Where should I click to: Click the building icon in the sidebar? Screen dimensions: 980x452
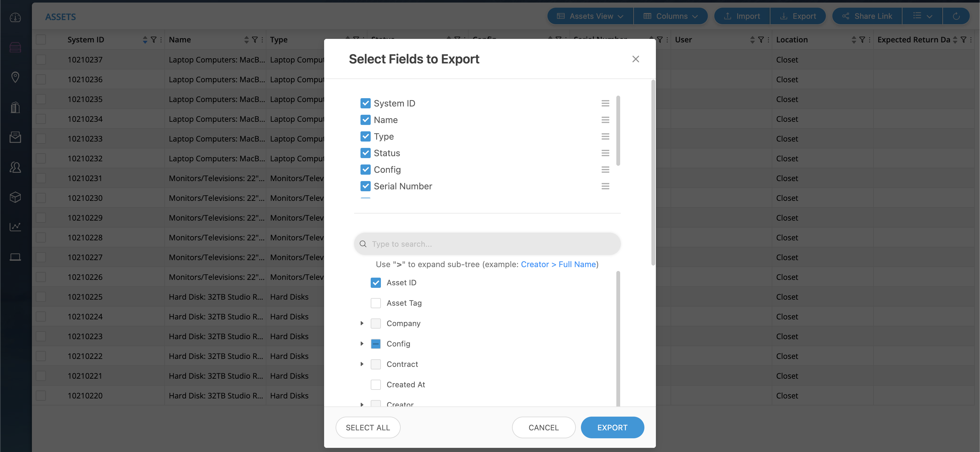[x=15, y=107]
